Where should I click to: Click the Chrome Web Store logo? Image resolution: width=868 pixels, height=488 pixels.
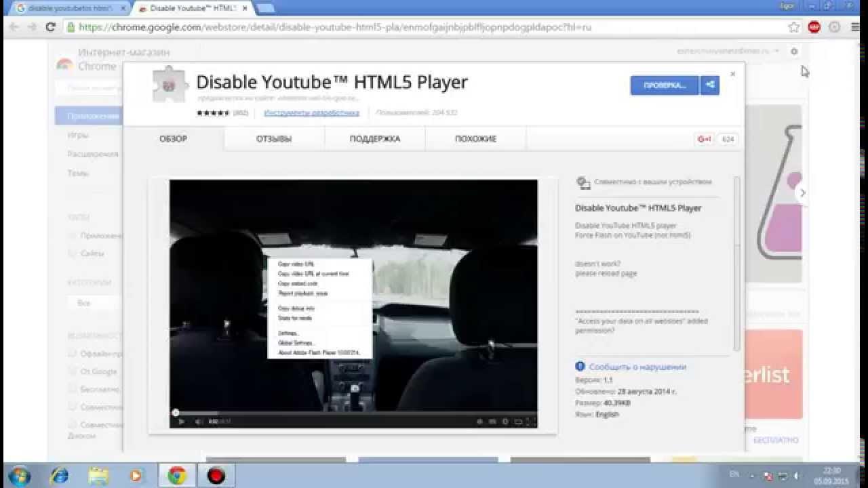tap(64, 65)
